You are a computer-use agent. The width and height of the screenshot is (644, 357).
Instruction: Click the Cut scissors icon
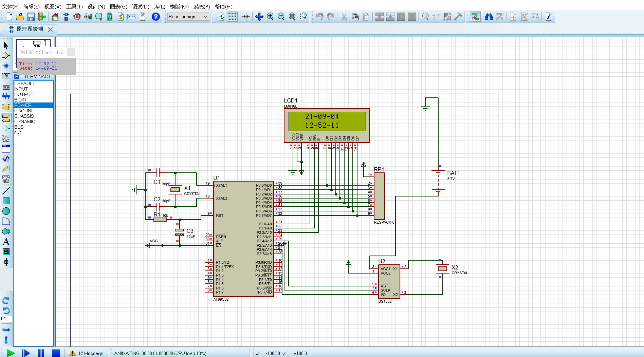coord(344,17)
